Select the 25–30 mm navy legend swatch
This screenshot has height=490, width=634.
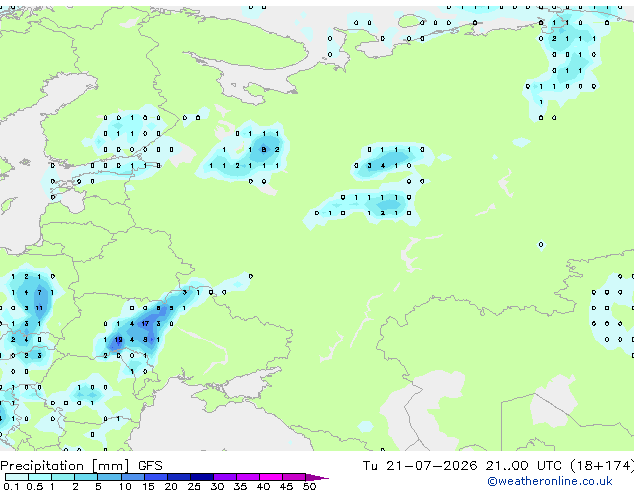point(201,477)
